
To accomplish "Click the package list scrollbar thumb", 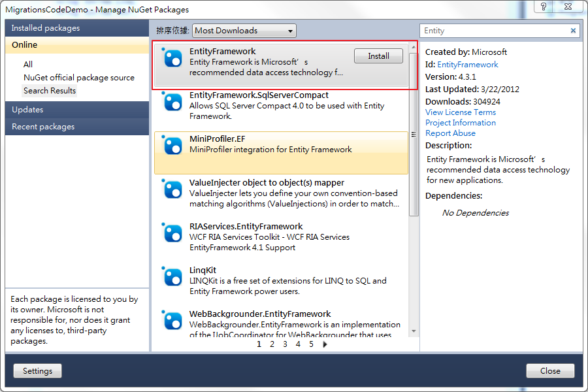I will [414, 135].
